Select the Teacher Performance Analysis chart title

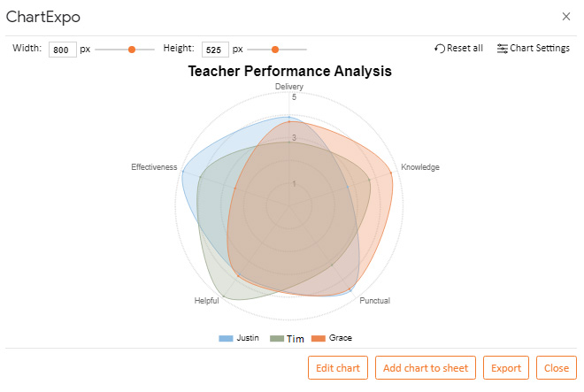[x=289, y=71]
